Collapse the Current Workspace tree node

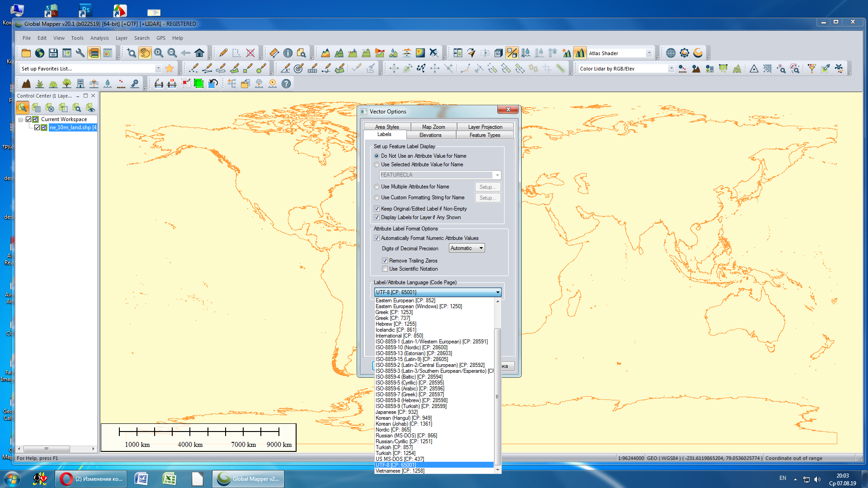tap(20, 120)
